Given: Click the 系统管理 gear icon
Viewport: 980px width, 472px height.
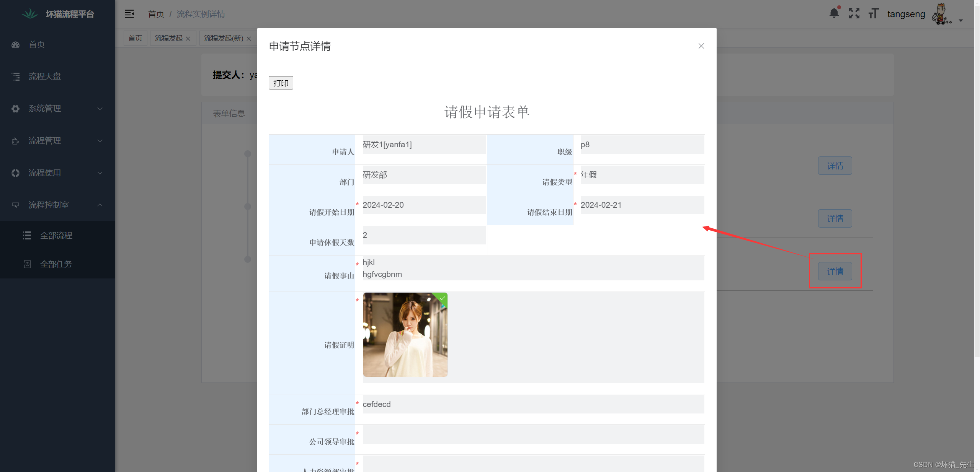Looking at the screenshot, I should pyautogui.click(x=15, y=109).
